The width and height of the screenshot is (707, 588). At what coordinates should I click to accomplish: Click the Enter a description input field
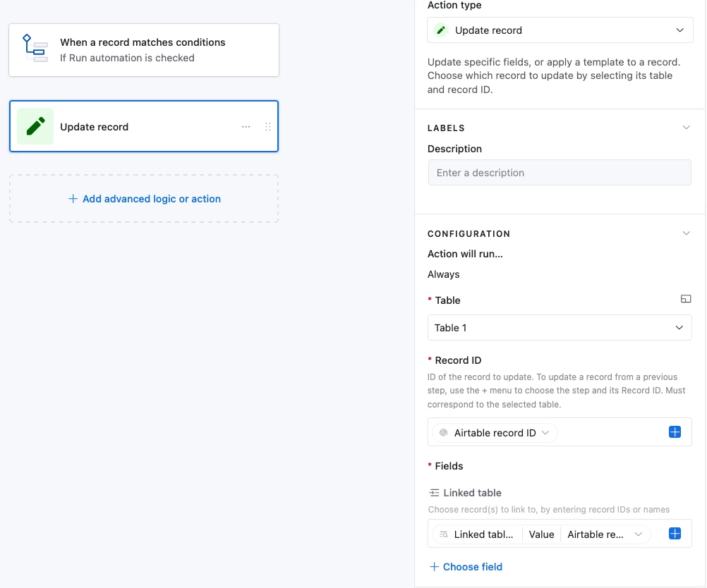pos(559,173)
